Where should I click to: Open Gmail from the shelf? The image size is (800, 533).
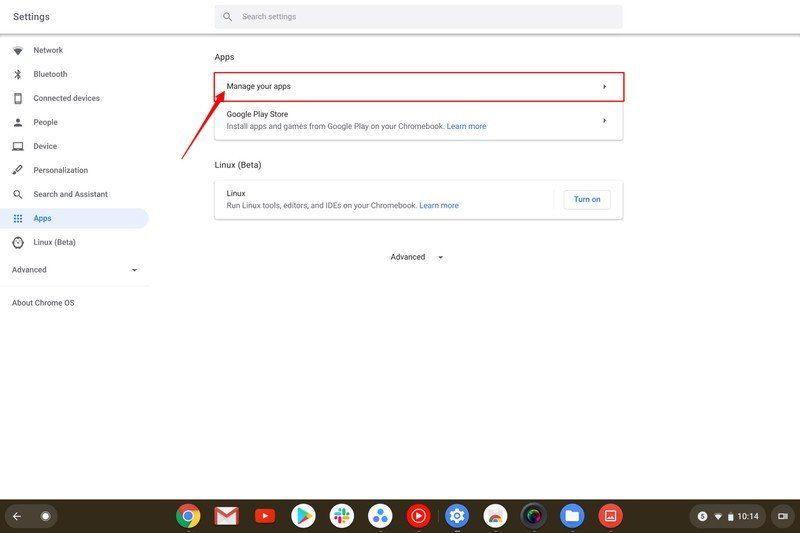[226, 516]
